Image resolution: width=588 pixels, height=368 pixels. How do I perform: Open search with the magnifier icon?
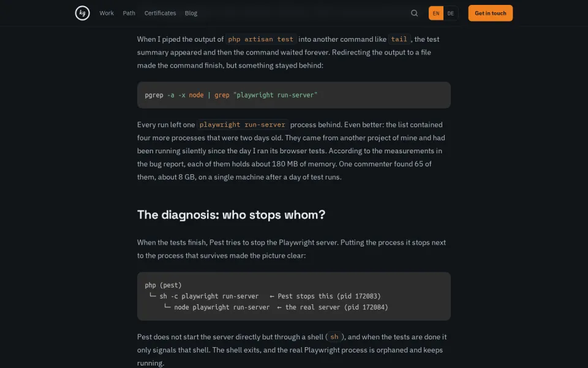(414, 13)
